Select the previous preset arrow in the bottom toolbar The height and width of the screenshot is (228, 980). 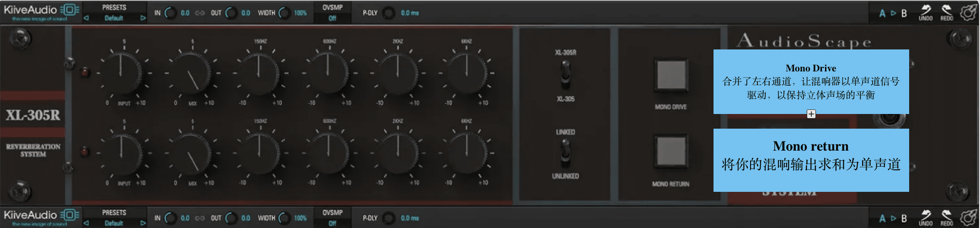pyautogui.click(x=86, y=223)
